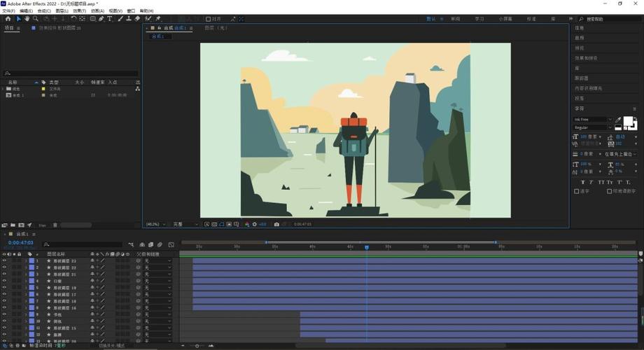Click the white fill color swatch

click(x=628, y=122)
